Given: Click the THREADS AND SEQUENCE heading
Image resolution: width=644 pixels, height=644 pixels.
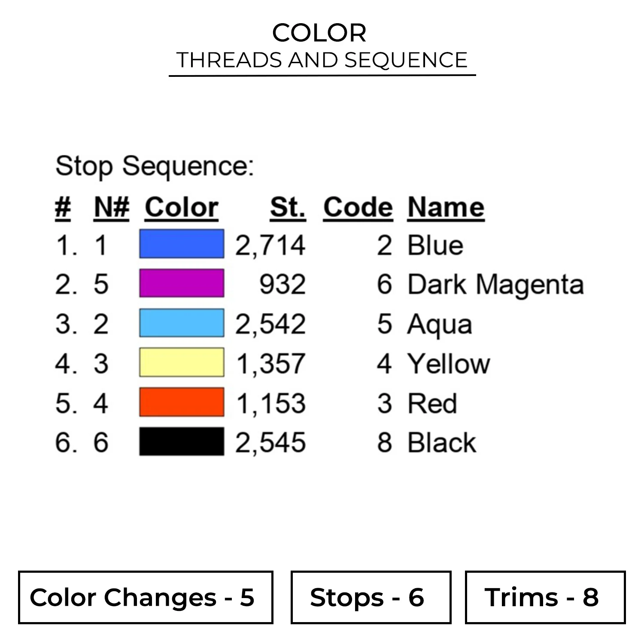Looking at the screenshot, I should click(x=322, y=60).
